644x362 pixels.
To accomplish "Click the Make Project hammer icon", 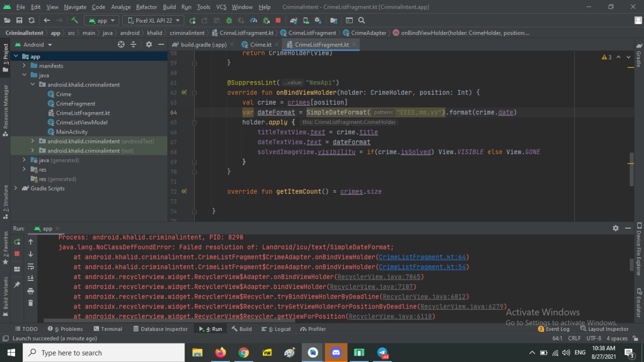I will (x=74, y=20).
